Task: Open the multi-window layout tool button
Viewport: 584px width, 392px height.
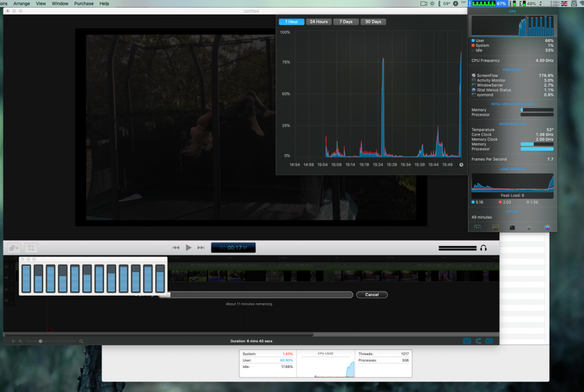Action: pos(14,248)
